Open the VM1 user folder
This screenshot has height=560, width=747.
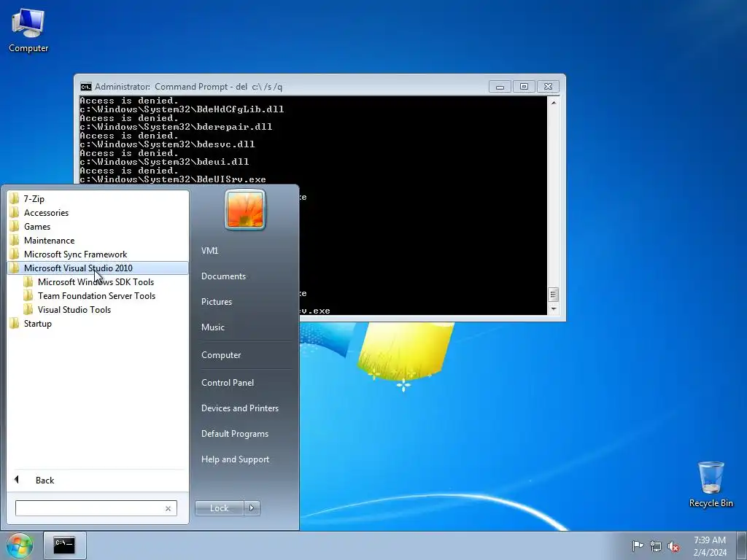click(209, 251)
